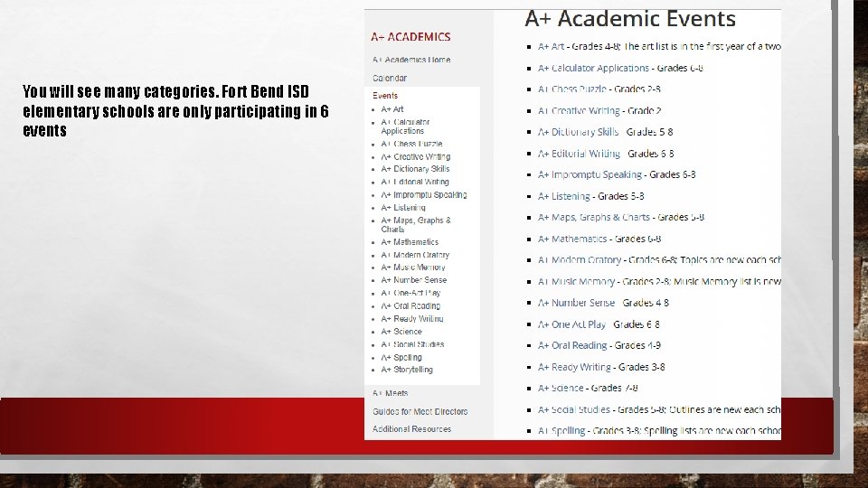Click A+ Mathematics Grades 6-8 link
The image size is (868, 488).
pos(572,239)
